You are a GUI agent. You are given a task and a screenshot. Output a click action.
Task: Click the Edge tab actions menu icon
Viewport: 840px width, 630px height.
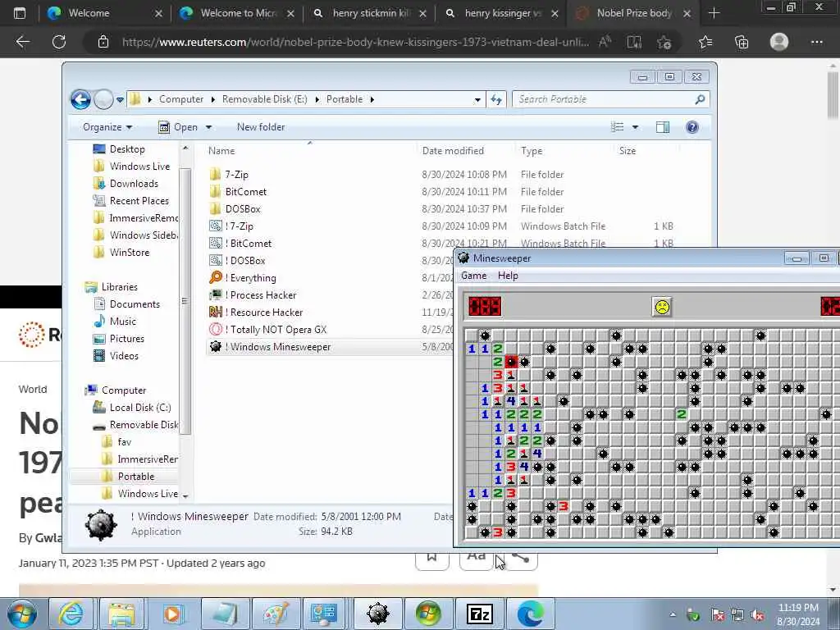pyautogui.click(x=20, y=13)
